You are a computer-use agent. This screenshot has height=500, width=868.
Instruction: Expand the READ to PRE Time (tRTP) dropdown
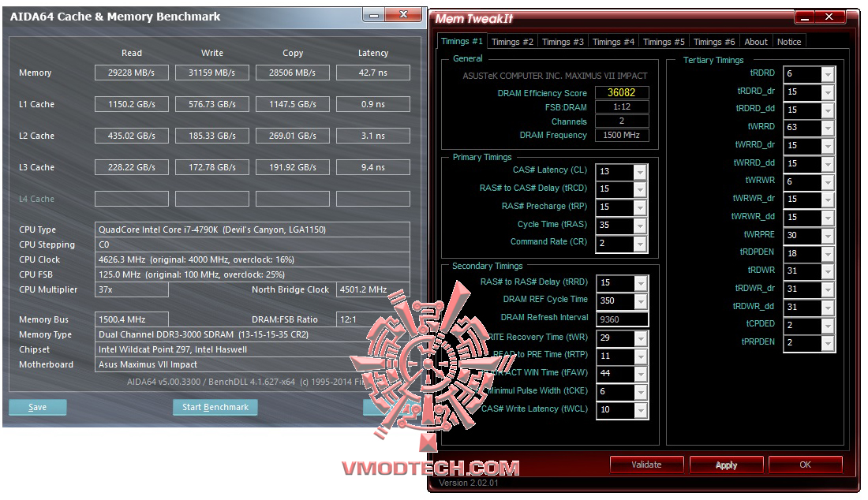click(641, 356)
